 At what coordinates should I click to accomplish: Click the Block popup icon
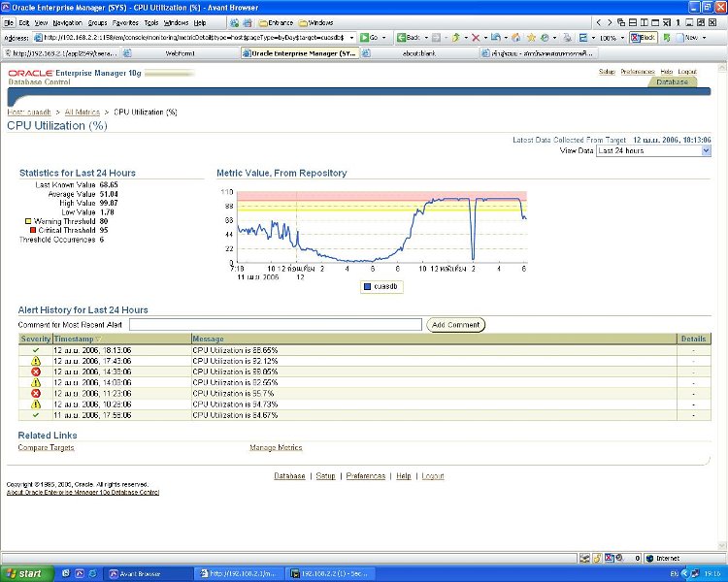click(636, 38)
